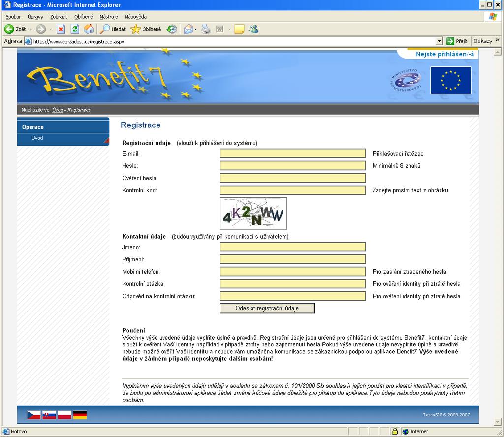
Task: Expand the Back button history dropdown
Action: [x=31, y=29]
